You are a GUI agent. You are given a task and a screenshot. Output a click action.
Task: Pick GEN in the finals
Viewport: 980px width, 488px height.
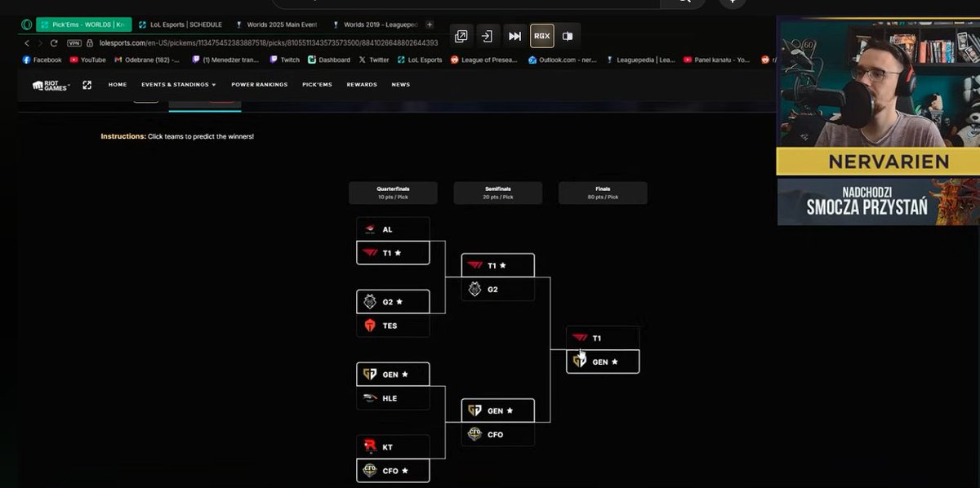point(603,362)
